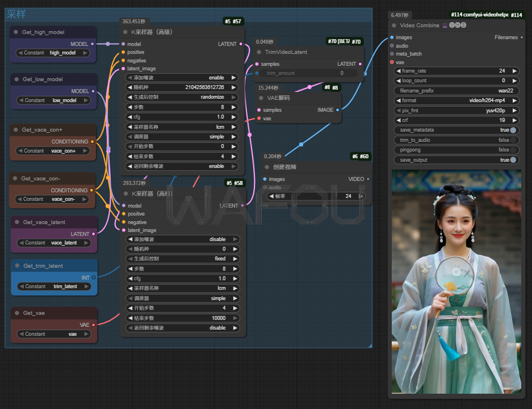The width and height of the screenshot is (532, 409).
Task: Decrease loop_count using its left arrow
Action: [399, 81]
